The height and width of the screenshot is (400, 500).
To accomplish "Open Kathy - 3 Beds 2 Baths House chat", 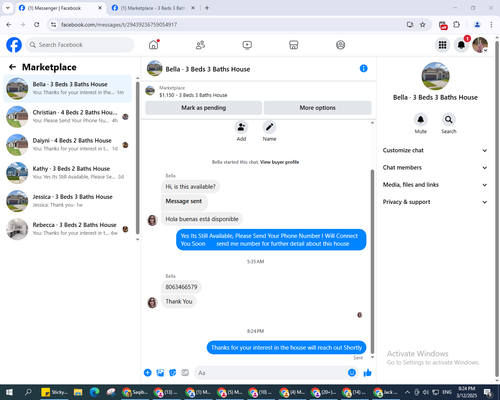I will point(67,173).
